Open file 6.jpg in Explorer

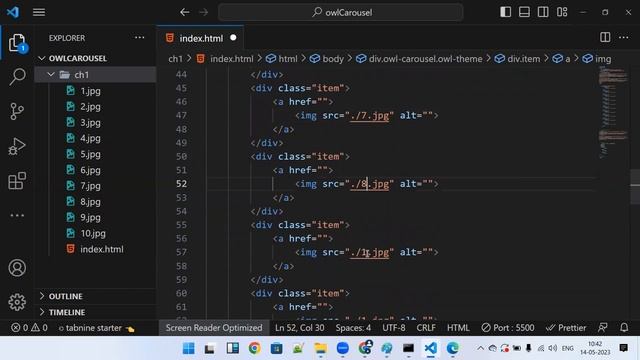tap(90, 170)
